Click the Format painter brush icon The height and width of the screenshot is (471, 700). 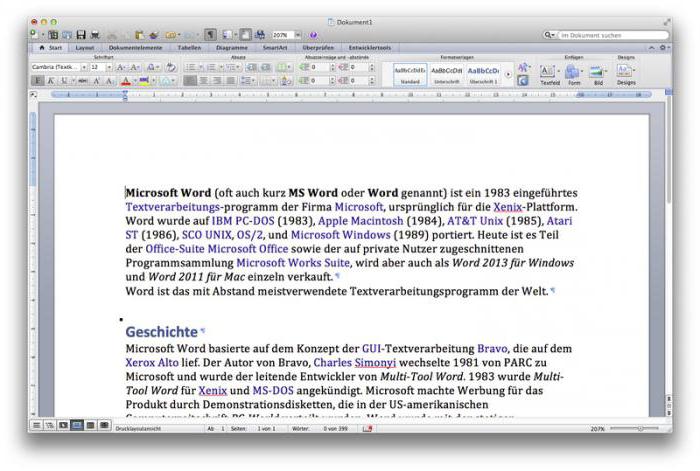[154, 35]
